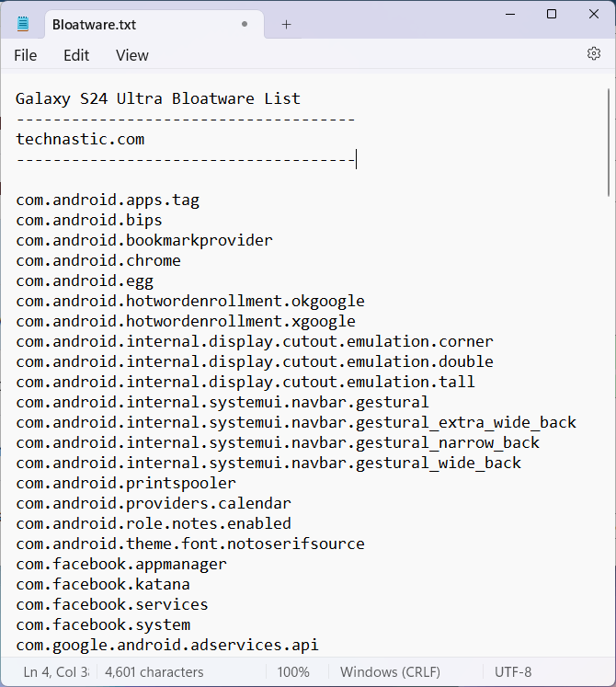
Task: Open the Edit menu
Action: [x=76, y=55]
